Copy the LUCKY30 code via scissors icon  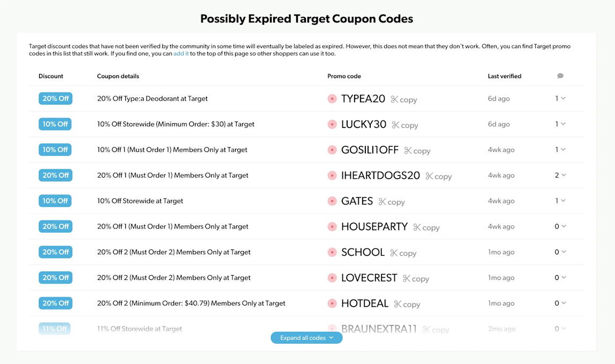click(x=395, y=125)
